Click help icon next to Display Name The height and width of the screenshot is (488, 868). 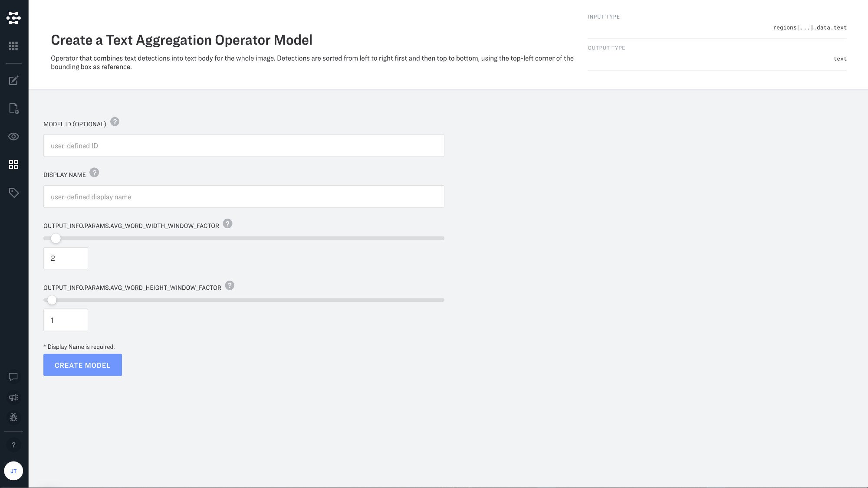pos(94,173)
